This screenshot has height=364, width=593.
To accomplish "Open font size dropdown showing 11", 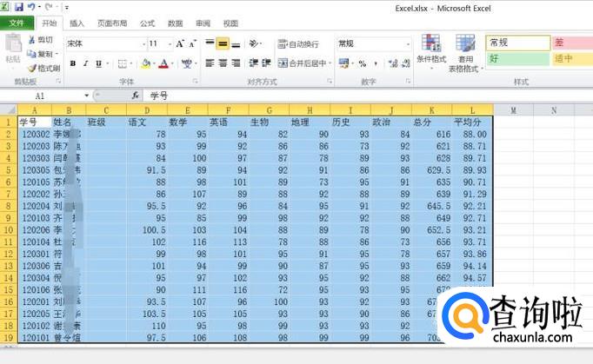I will click(x=170, y=44).
